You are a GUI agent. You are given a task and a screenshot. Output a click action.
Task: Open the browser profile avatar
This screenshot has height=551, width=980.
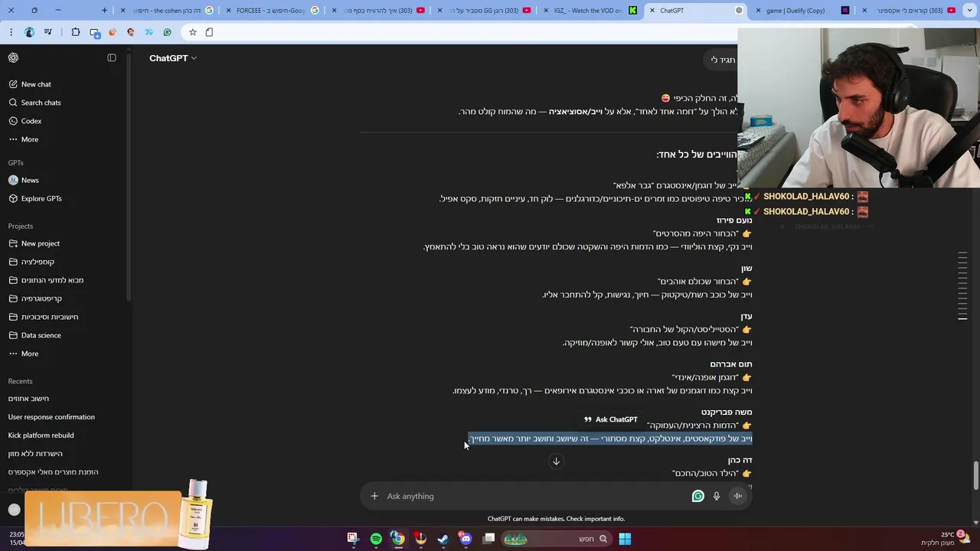point(29,32)
